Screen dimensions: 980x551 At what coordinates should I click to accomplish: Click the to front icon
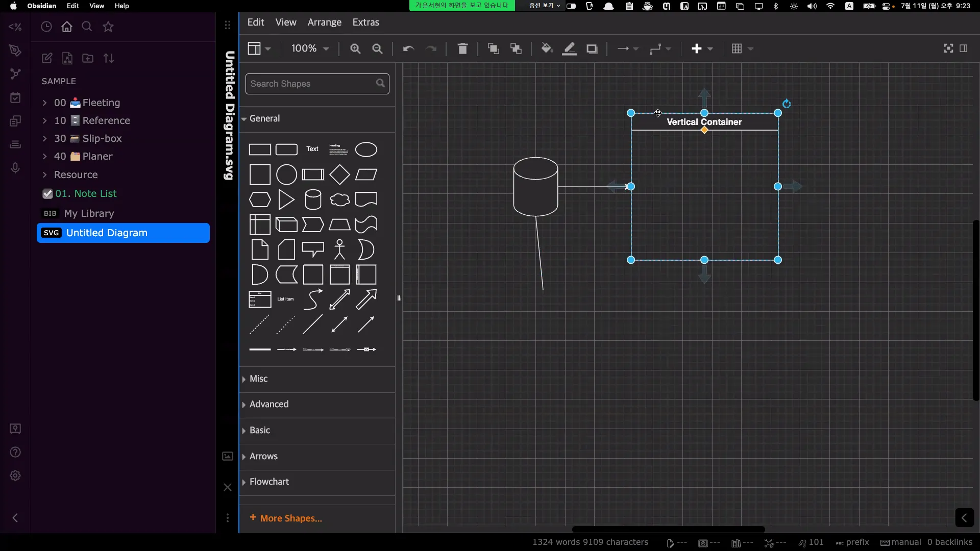point(493,48)
